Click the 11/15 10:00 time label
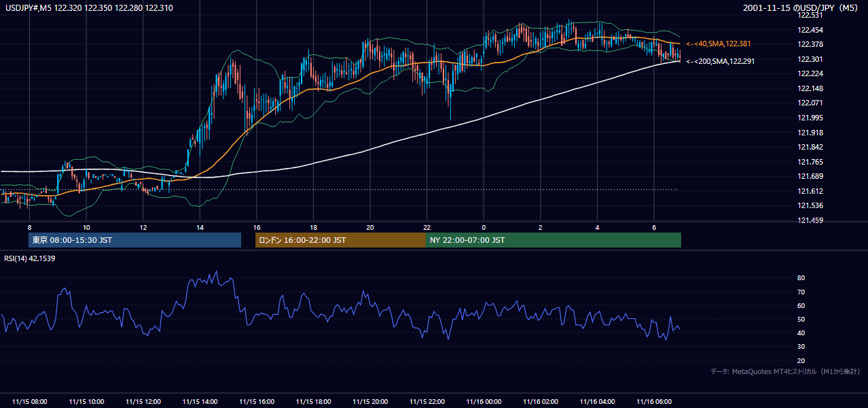 click(x=87, y=402)
